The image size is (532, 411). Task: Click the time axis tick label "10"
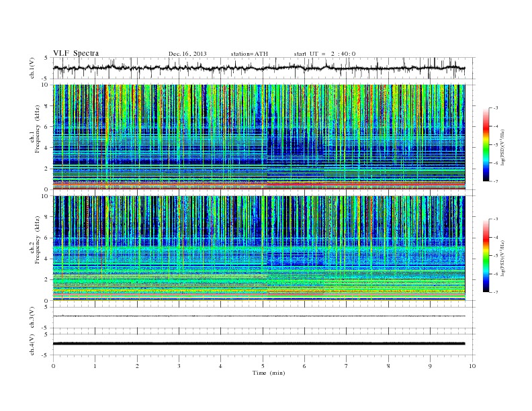tap(472, 366)
